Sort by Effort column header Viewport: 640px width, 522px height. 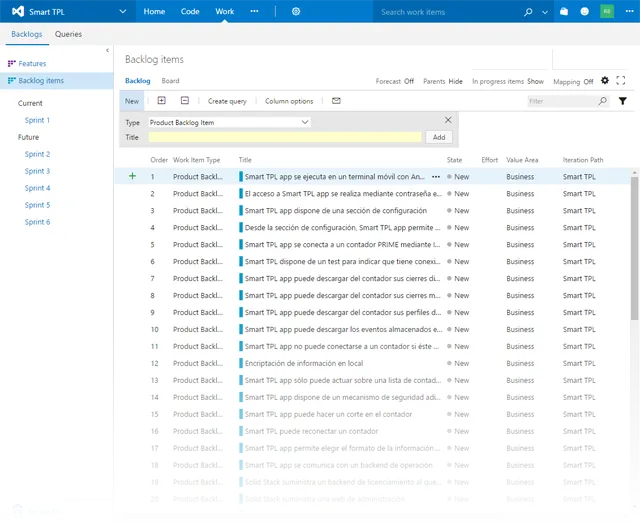coord(489,160)
